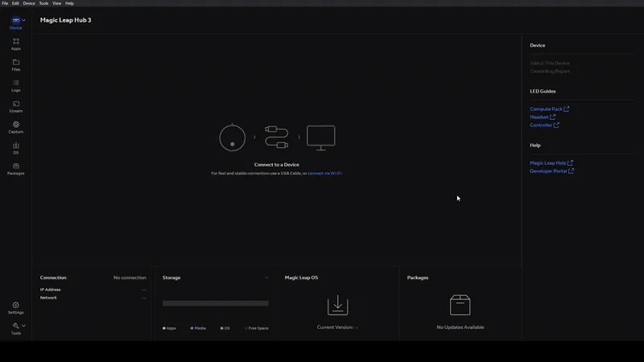Click the Headset external link icon
Image resolution: width=644 pixels, height=362 pixels.
pyautogui.click(x=552, y=117)
